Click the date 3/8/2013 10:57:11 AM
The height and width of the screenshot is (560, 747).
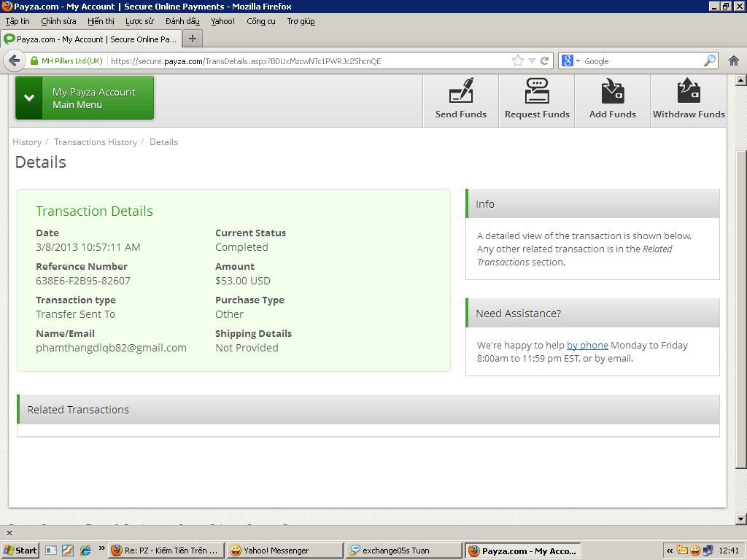coord(88,247)
